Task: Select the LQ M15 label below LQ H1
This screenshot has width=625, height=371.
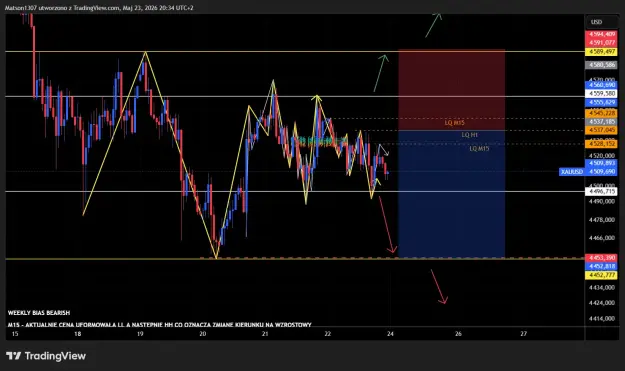Action: (x=479, y=149)
